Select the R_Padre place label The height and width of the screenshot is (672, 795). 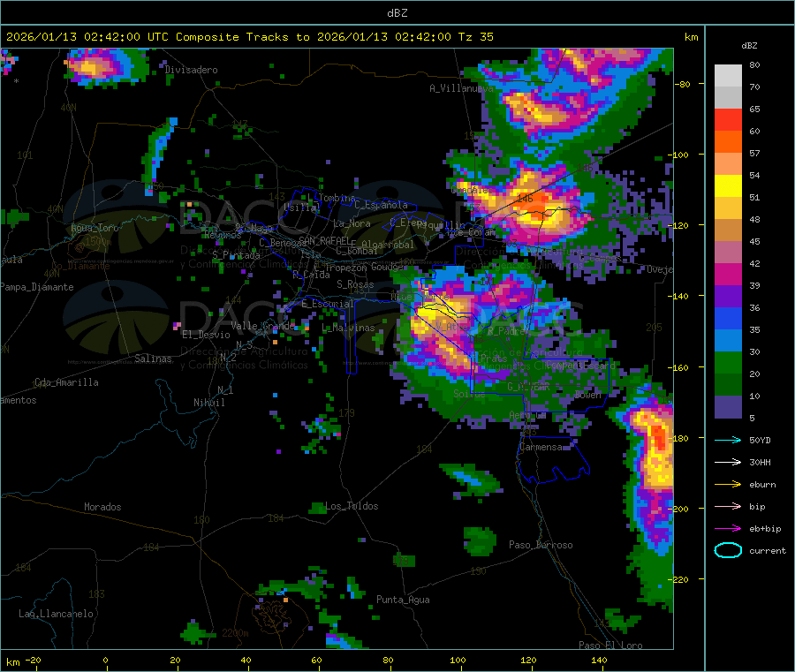click(x=506, y=331)
